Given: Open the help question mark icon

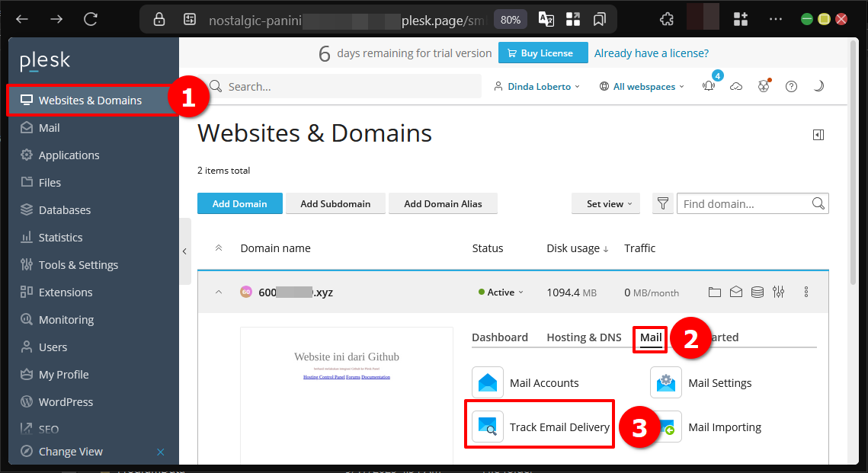Looking at the screenshot, I should pos(791,86).
